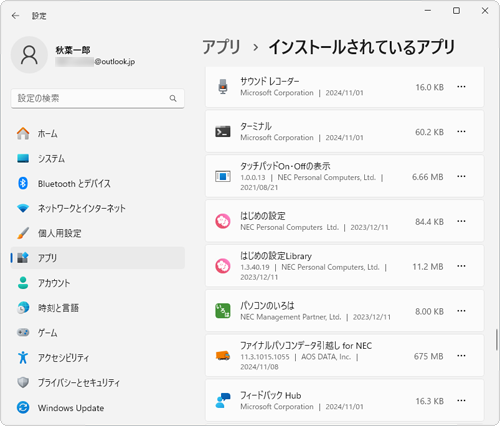The width and height of the screenshot is (500, 426).
Task: Click the Bluetooth icon in the sidebar
Action: coord(23,183)
